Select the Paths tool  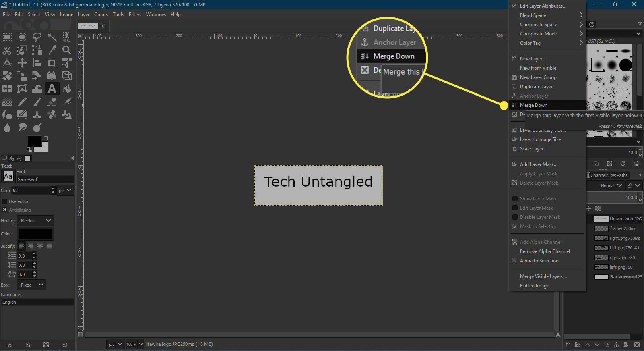pyautogui.click(x=37, y=50)
